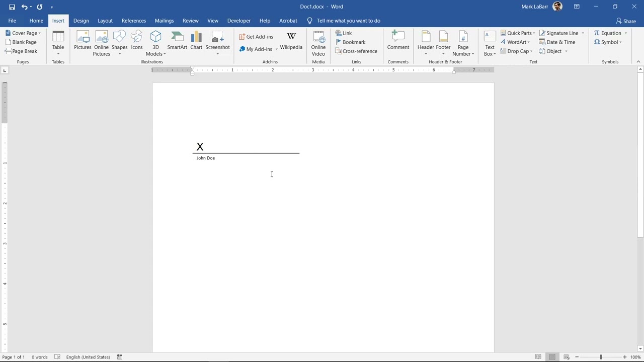Switch to the Layout tab
The height and width of the screenshot is (362, 644).
coord(105,21)
